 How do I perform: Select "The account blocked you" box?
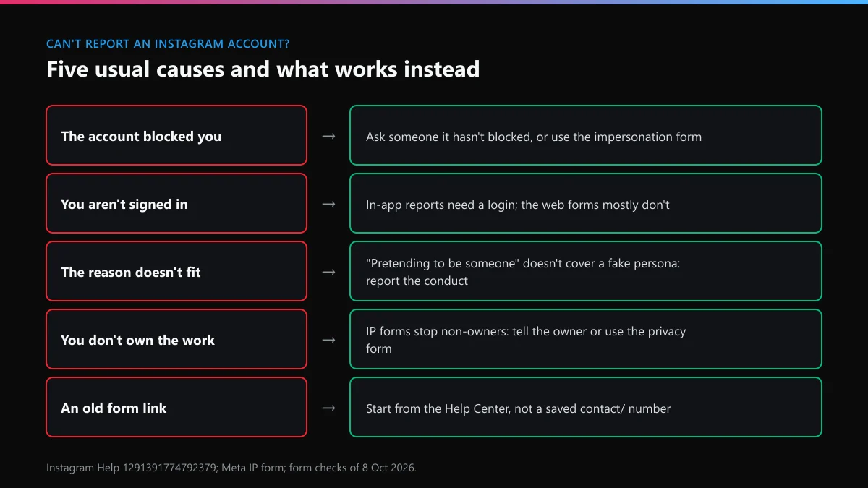coord(176,135)
